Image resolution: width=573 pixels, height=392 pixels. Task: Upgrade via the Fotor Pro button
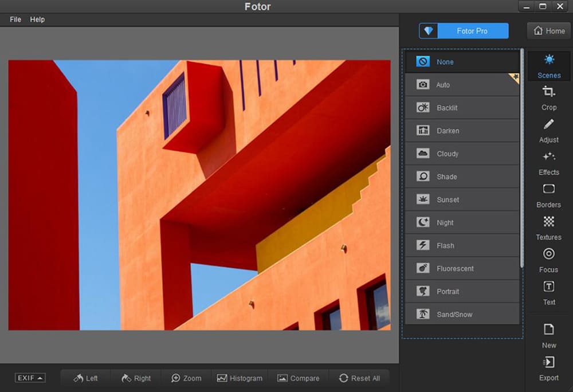(464, 30)
